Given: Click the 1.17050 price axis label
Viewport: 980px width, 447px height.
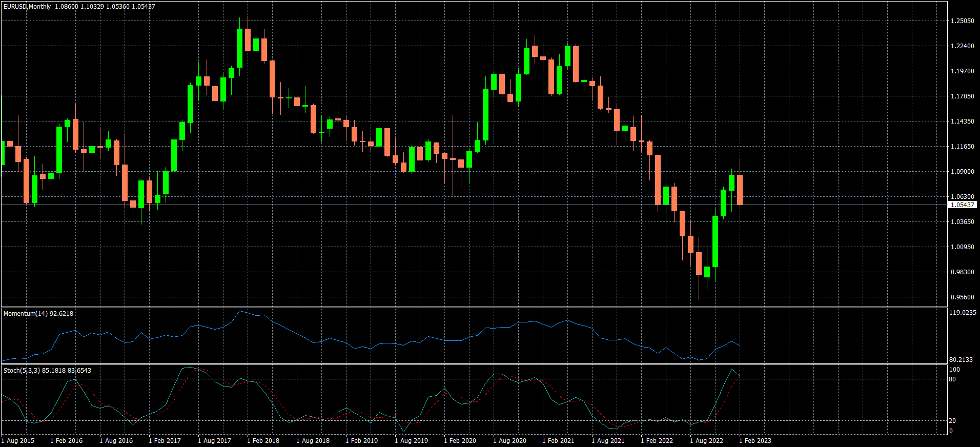Looking at the screenshot, I should coord(962,96).
